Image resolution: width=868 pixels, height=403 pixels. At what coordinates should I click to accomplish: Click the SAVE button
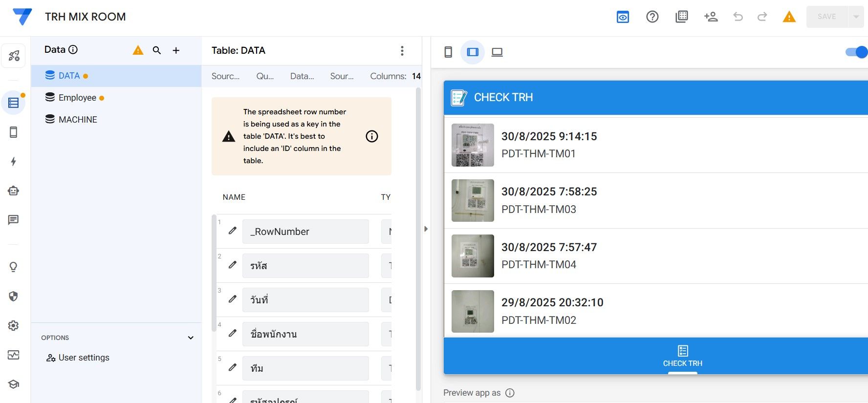pyautogui.click(x=826, y=17)
